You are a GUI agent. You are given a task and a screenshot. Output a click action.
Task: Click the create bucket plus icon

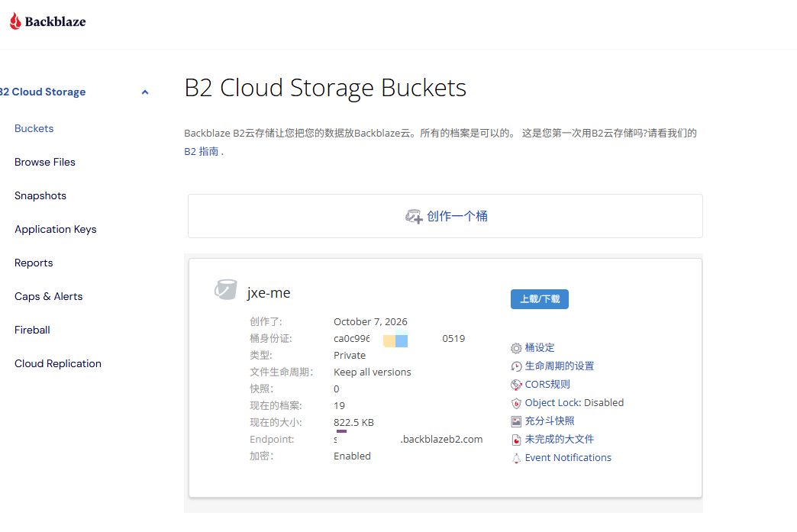tap(414, 217)
